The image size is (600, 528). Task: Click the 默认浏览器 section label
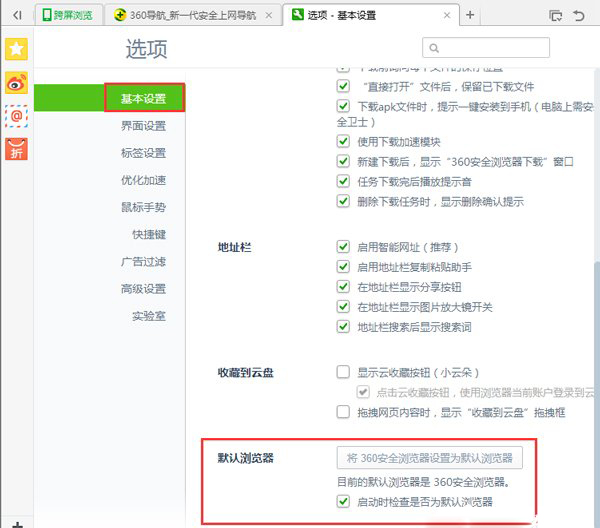245,458
